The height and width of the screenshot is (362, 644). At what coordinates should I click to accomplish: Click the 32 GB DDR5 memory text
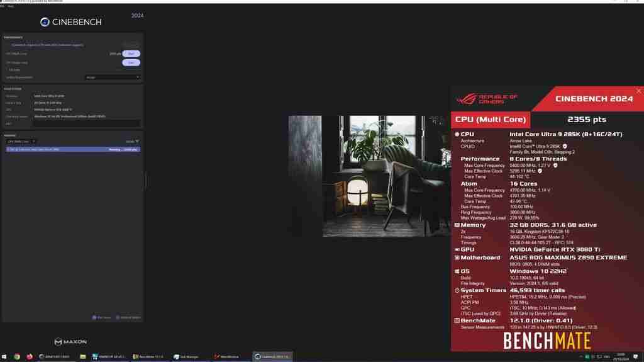click(553, 225)
